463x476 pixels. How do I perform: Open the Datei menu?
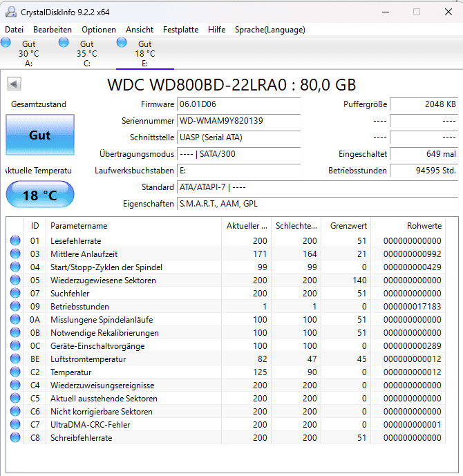point(14,30)
